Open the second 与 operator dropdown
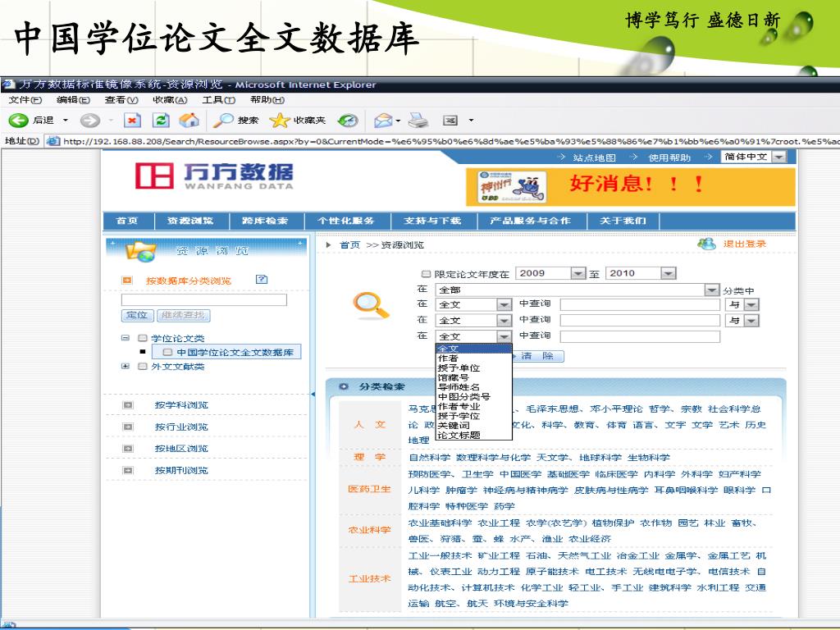The image size is (840, 630). [x=751, y=321]
